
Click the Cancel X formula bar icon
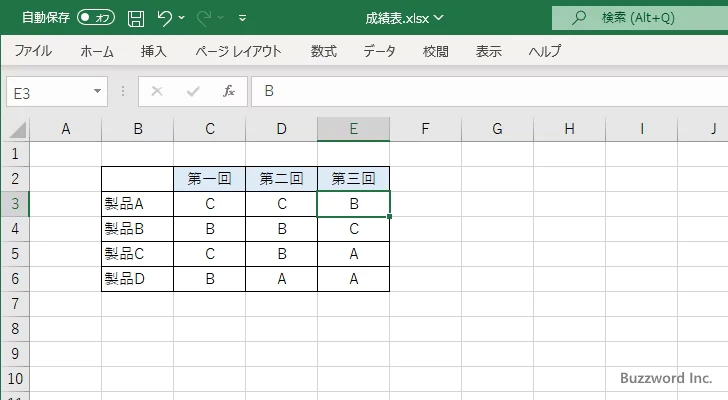tap(157, 91)
